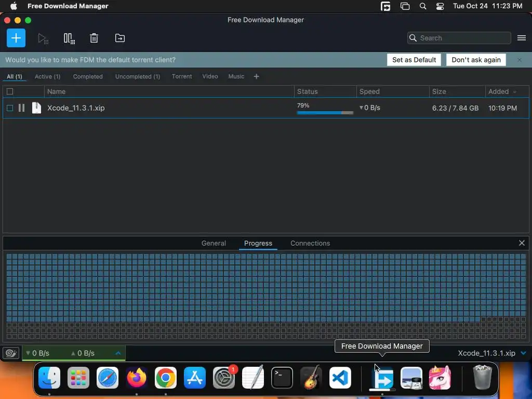Pause all downloads from the toolbar

[x=69, y=38]
